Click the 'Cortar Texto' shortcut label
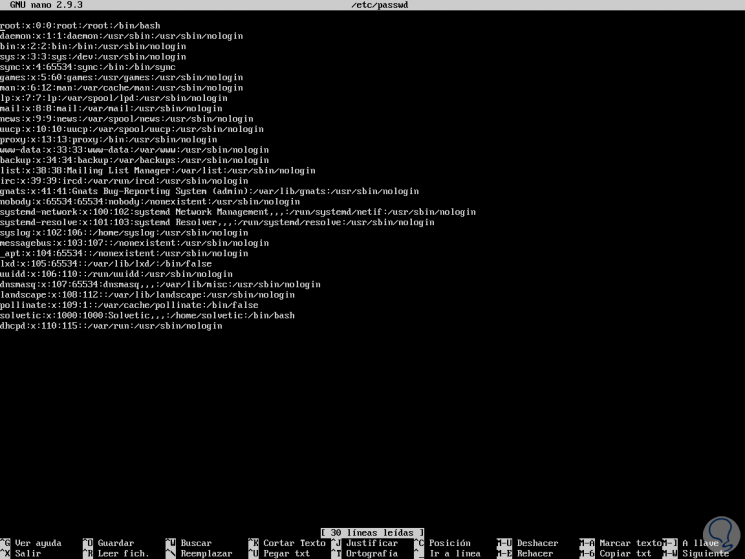Viewport: 745px width, 559px height. [294, 543]
